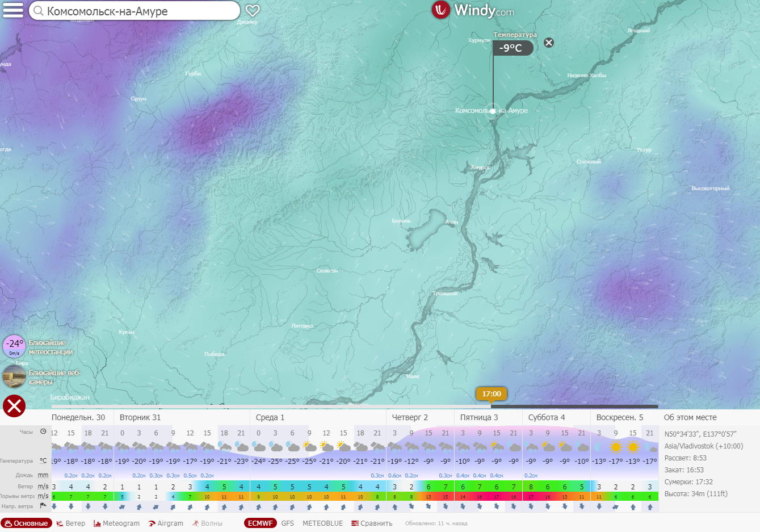Toggle temperature units °C

coord(43,461)
